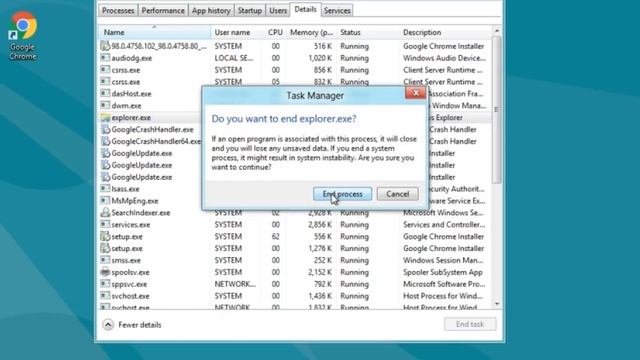
Task: Click the lsass.exe process icon
Action: (105, 188)
